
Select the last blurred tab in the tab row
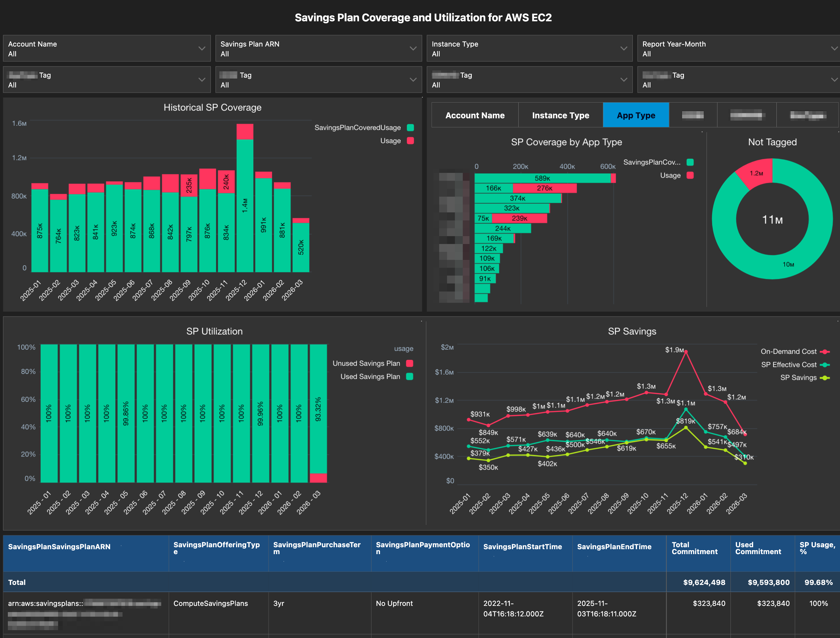coord(808,115)
